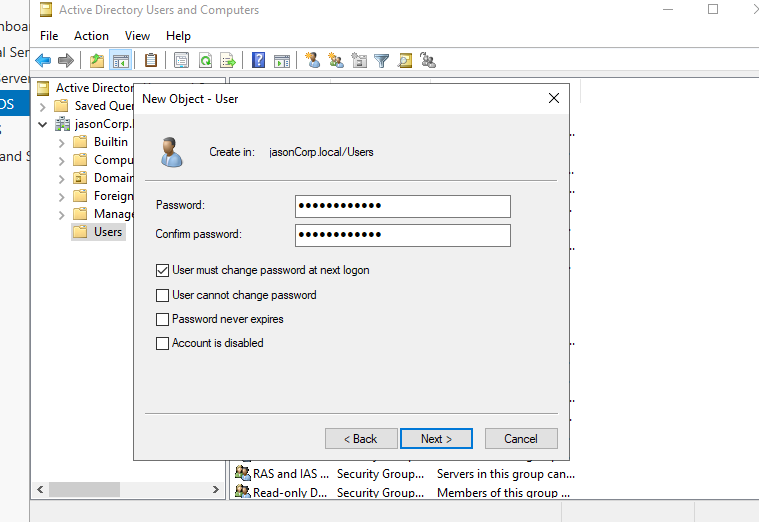Image resolution: width=759 pixels, height=522 pixels.
Task: Click the RAS and IAS group icon
Action: (243, 472)
